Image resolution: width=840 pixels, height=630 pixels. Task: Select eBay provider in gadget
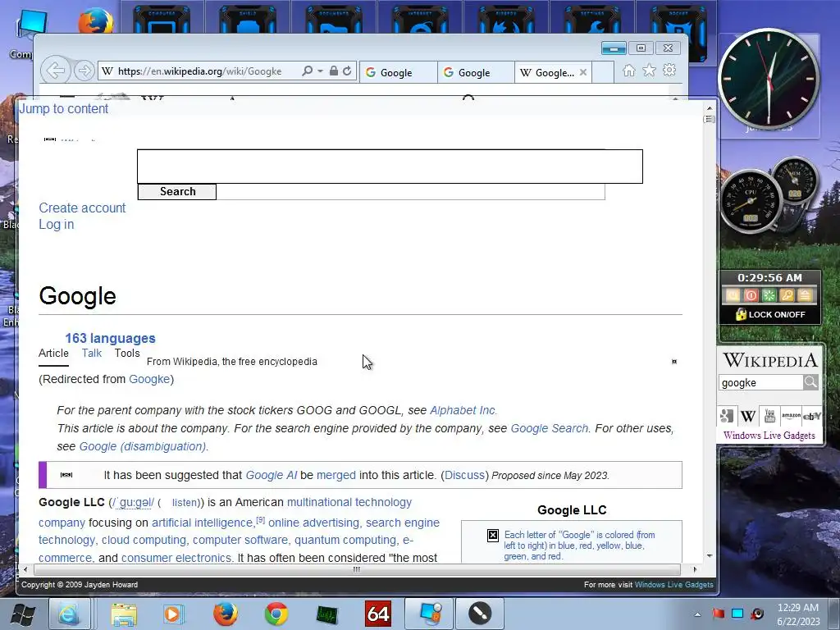(x=812, y=416)
